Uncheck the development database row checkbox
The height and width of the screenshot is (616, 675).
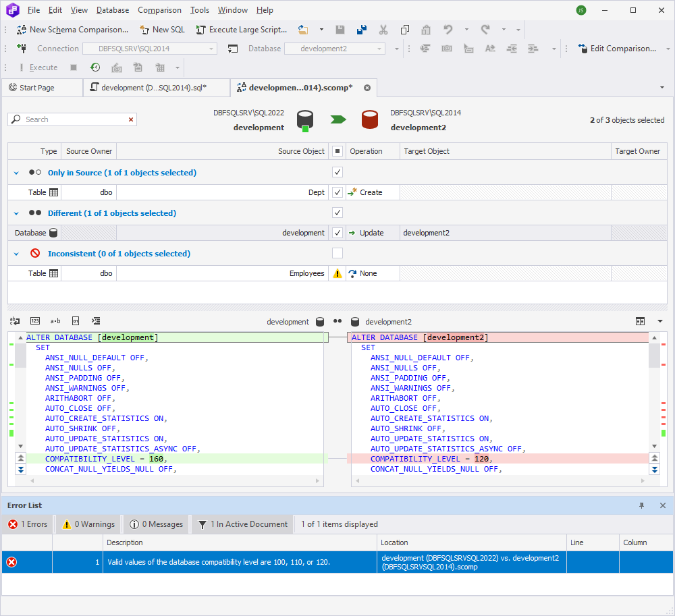coord(337,233)
